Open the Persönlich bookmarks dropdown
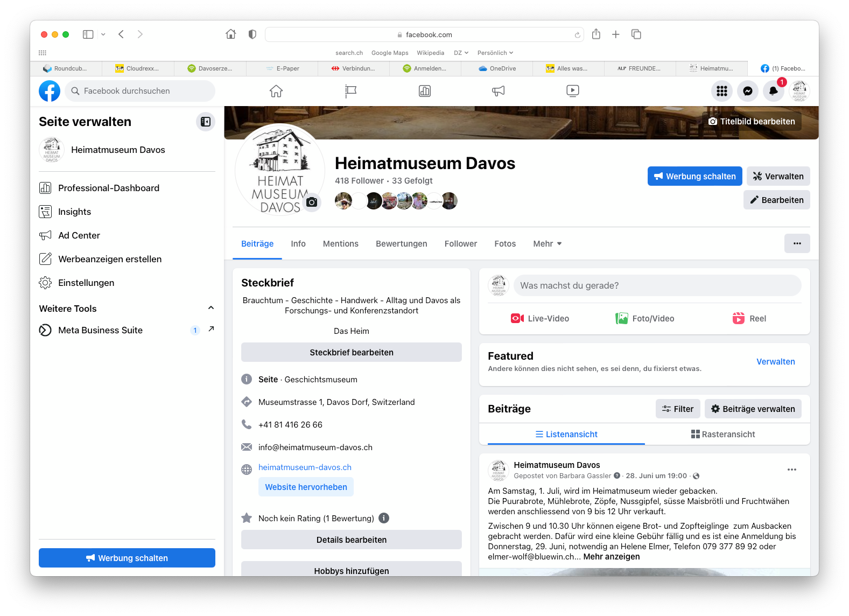The width and height of the screenshot is (849, 616). 495,53
